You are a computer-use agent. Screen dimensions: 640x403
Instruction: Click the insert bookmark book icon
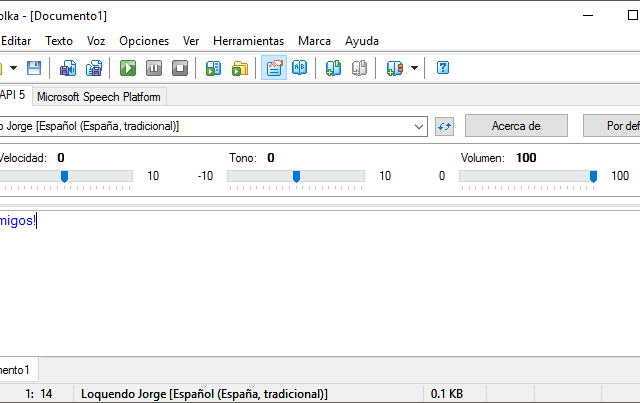(333, 68)
